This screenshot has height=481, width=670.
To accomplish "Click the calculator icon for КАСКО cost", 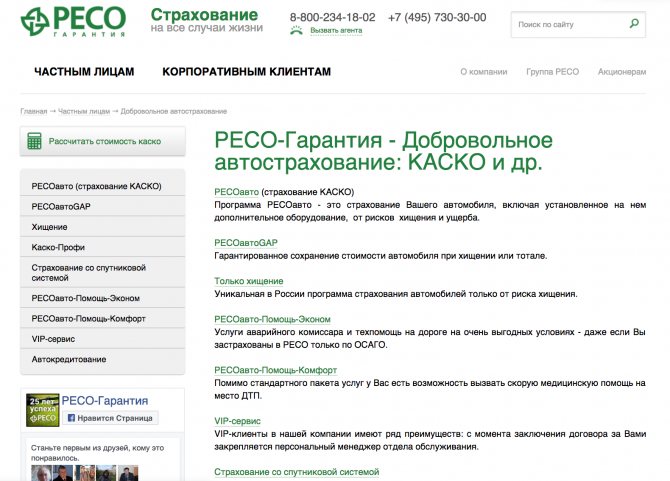I will pos(35,142).
